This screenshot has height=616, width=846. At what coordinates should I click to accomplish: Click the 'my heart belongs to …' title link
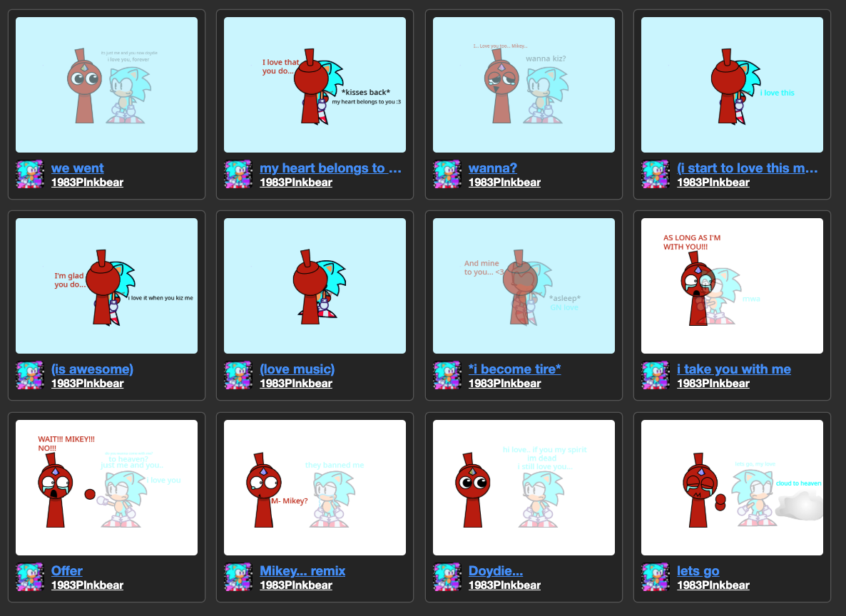click(330, 168)
